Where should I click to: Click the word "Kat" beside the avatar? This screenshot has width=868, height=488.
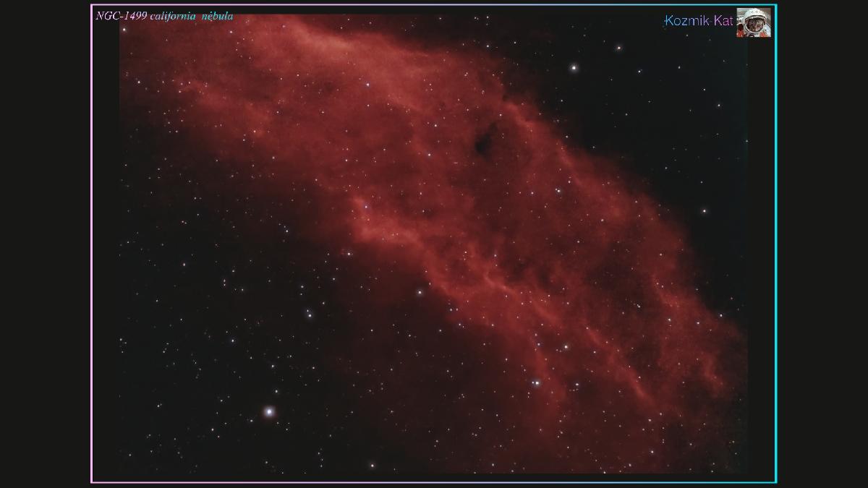(x=723, y=21)
